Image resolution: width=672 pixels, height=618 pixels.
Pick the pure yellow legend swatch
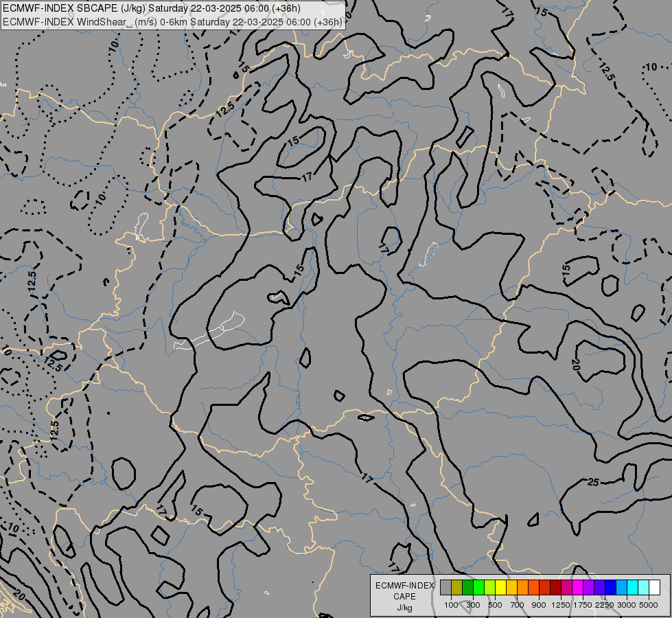[x=501, y=587]
